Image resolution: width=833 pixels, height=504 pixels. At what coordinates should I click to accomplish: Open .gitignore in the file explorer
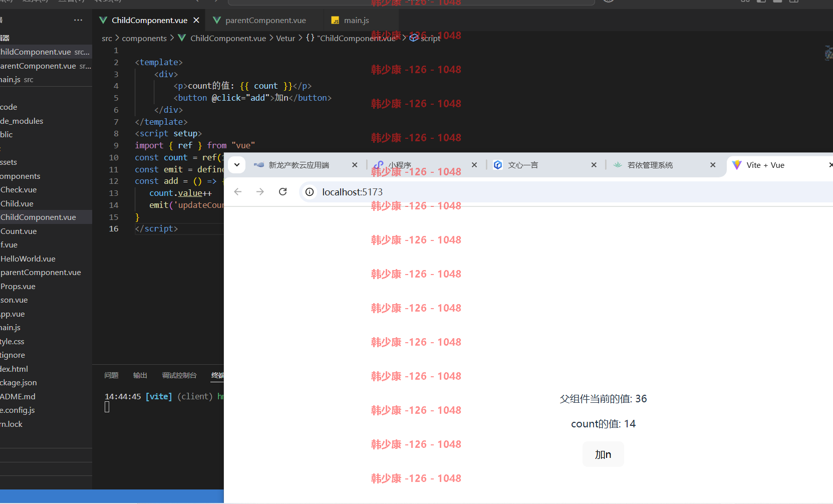(46, 355)
